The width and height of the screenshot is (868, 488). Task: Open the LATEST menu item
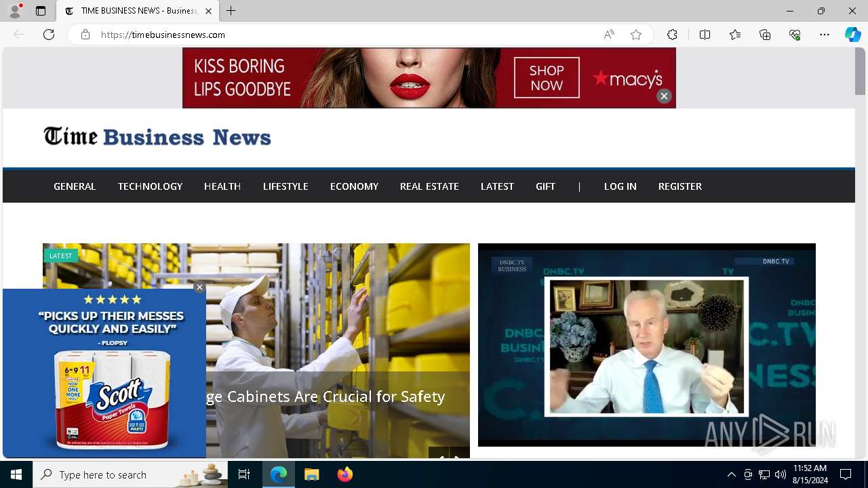pyautogui.click(x=497, y=186)
